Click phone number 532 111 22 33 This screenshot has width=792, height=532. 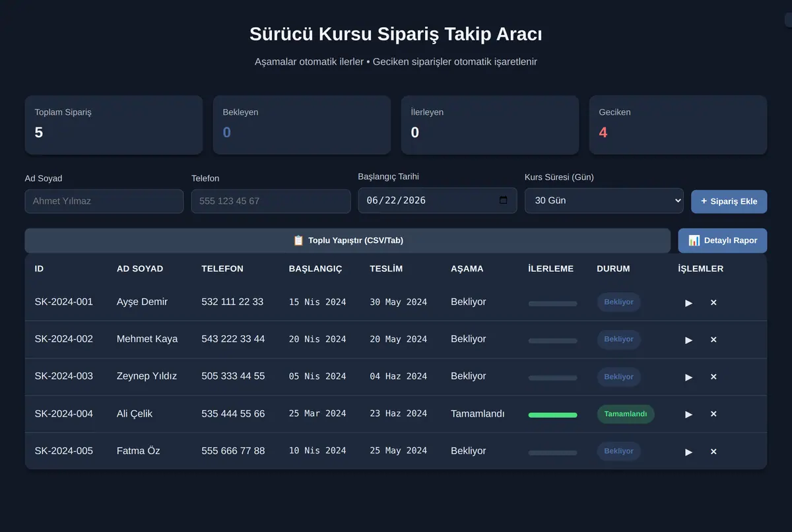[232, 302]
